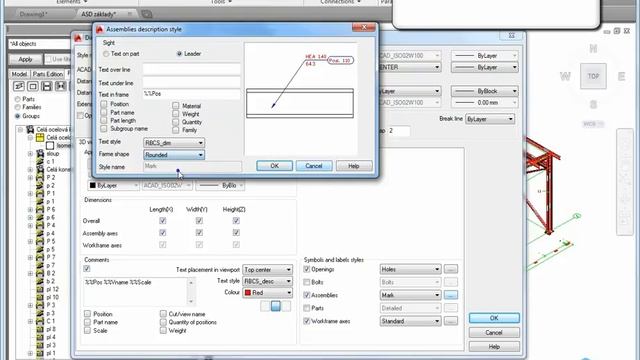Switch to the Drawing1 document tab

tap(34, 14)
